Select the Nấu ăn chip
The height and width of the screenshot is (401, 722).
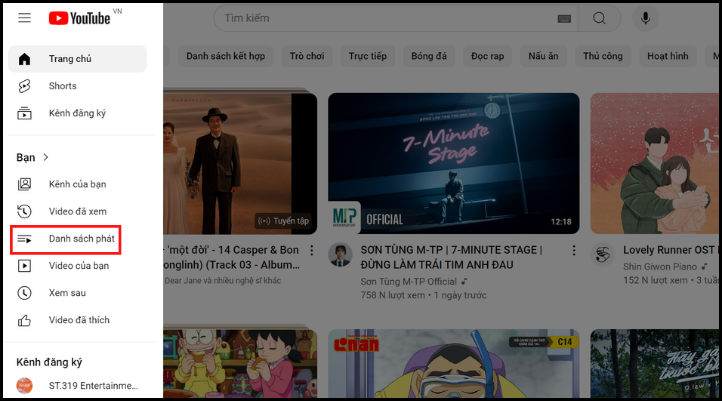543,56
